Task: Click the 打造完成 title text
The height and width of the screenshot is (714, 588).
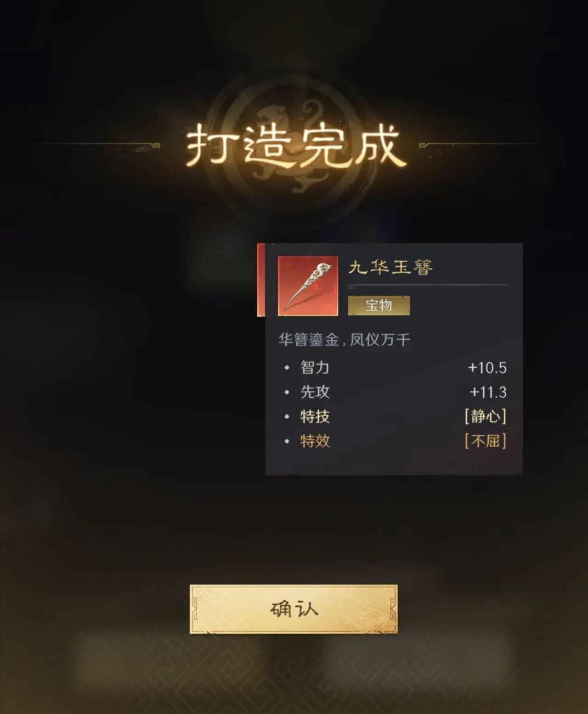Action: (x=296, y=146)
